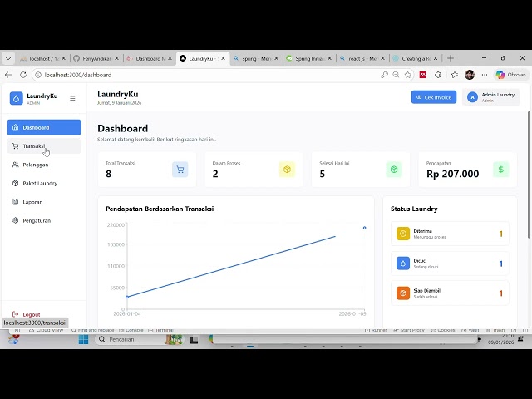Go to Pelanggan page
This screenshot has width=532, height=399.
pos(44,165)
